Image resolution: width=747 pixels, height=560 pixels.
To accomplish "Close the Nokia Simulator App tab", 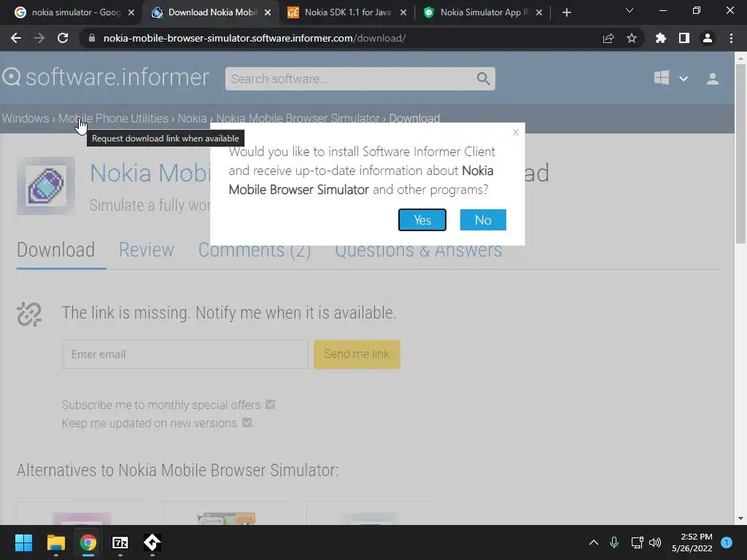I will (x=539, y=12).
